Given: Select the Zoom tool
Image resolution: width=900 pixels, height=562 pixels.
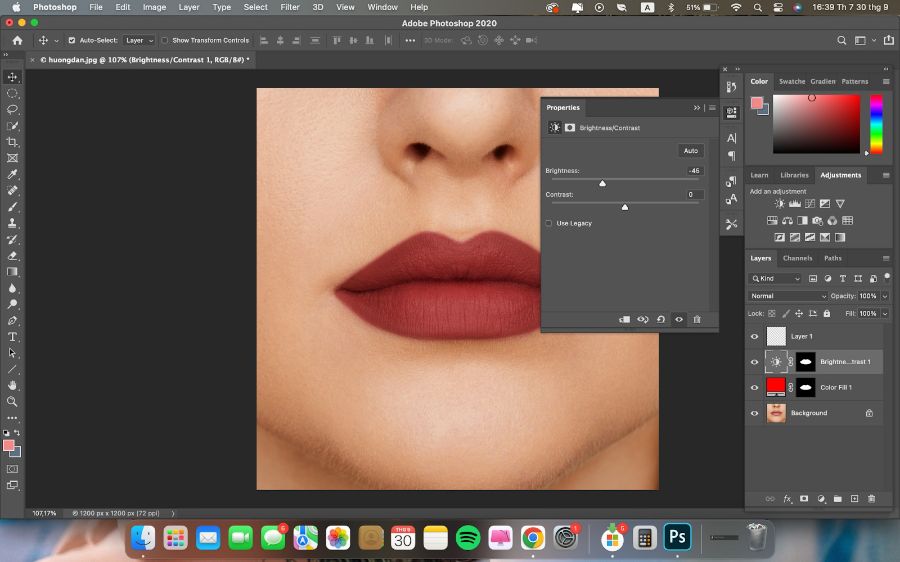Looking at the screenshot, I should point(12,401).
